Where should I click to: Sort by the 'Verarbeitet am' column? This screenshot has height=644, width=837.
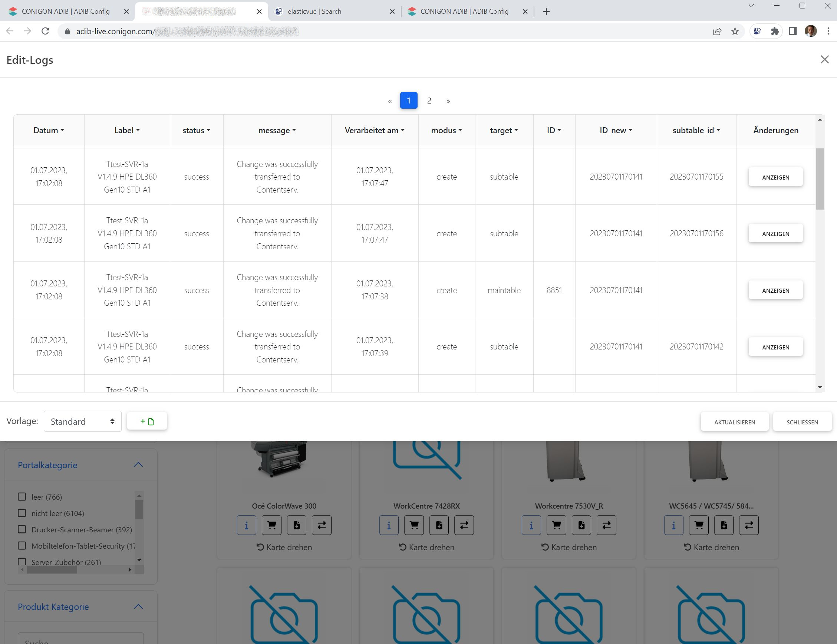point(375,130)
